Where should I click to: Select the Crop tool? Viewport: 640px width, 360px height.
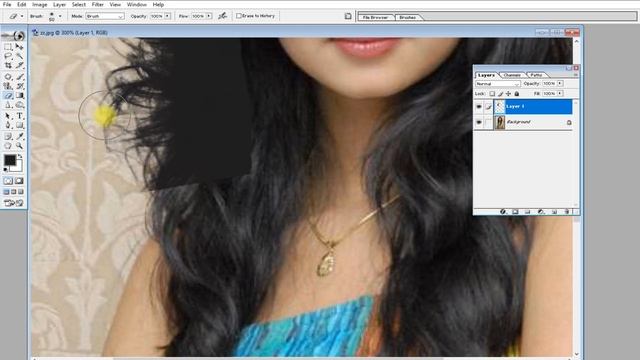[x=8, y=65]
